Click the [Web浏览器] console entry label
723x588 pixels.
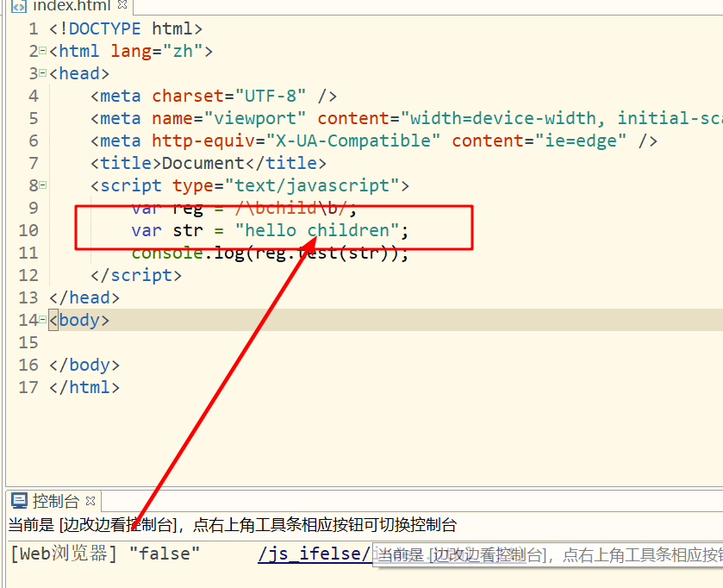pyautogui.click(x=64, y=554)
